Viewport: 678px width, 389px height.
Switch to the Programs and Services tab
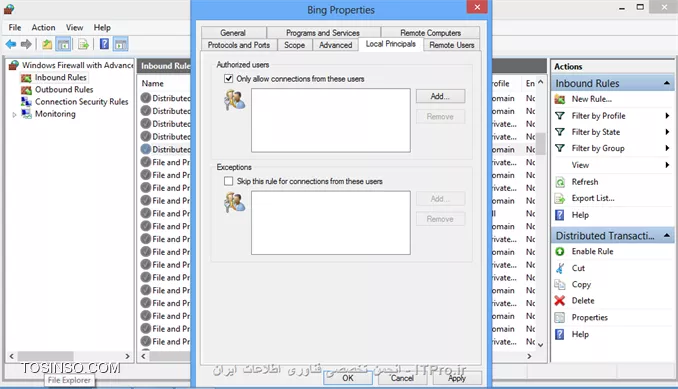click(323, 33)
